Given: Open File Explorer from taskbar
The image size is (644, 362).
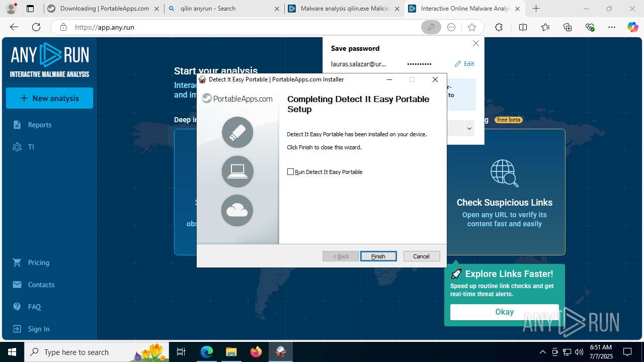Looking at the screenshot, I should [x=231, y=352].
